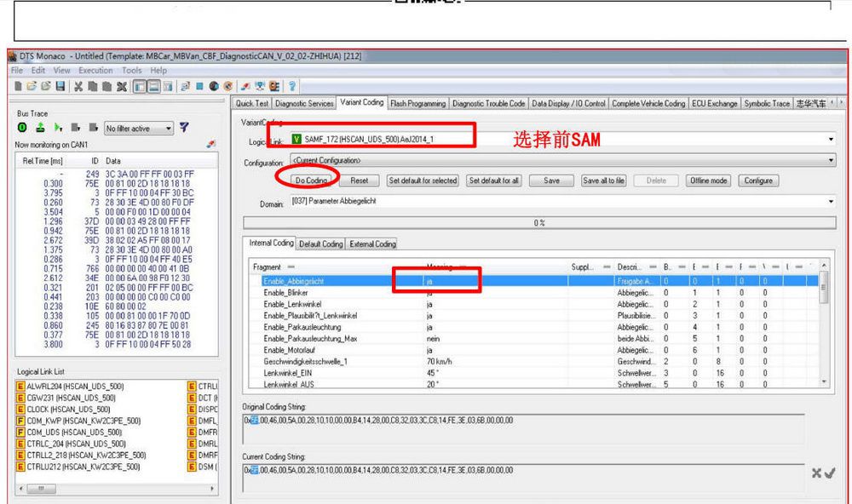Click the green circle Bus Trace start icon

tap(22, 128)
